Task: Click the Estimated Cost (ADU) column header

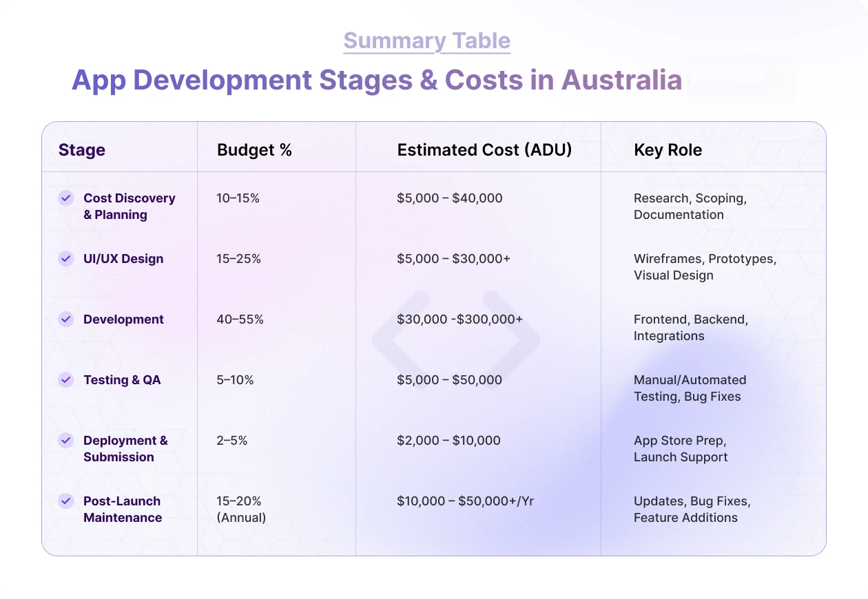Action: tap(485, 150)
